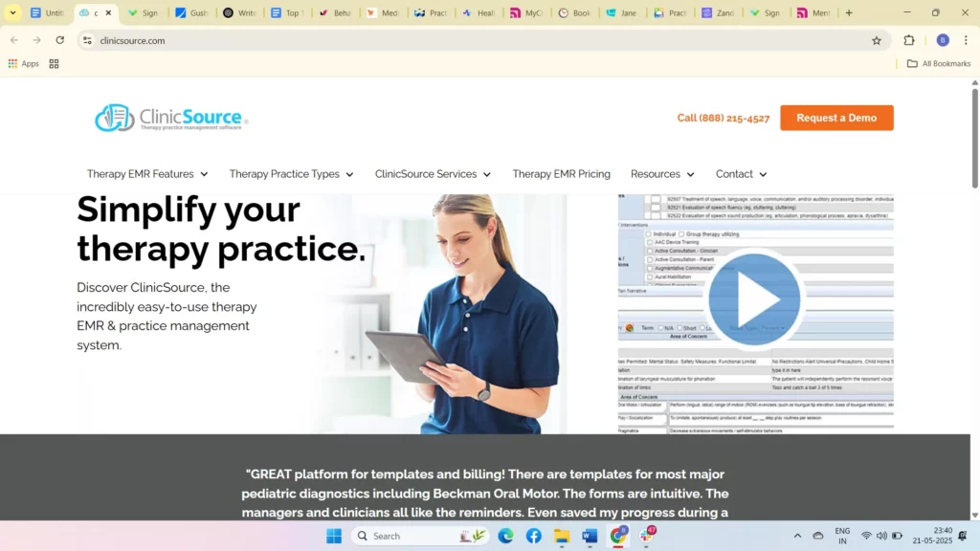The image size is (980, 551).
Task: Open File Explorer from the taskbar
Action: [x=562, y=536]
